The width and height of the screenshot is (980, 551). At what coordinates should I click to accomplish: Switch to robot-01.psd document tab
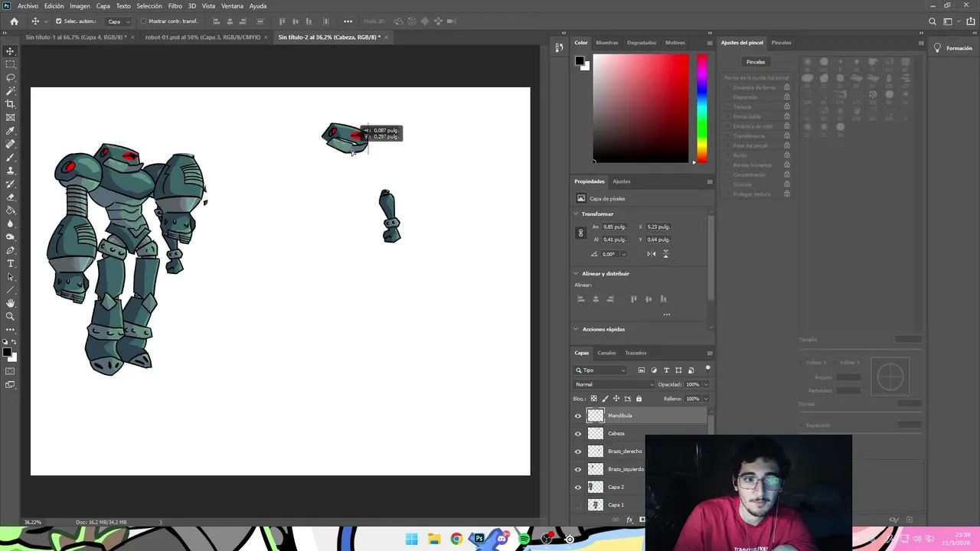click(203, 37)
